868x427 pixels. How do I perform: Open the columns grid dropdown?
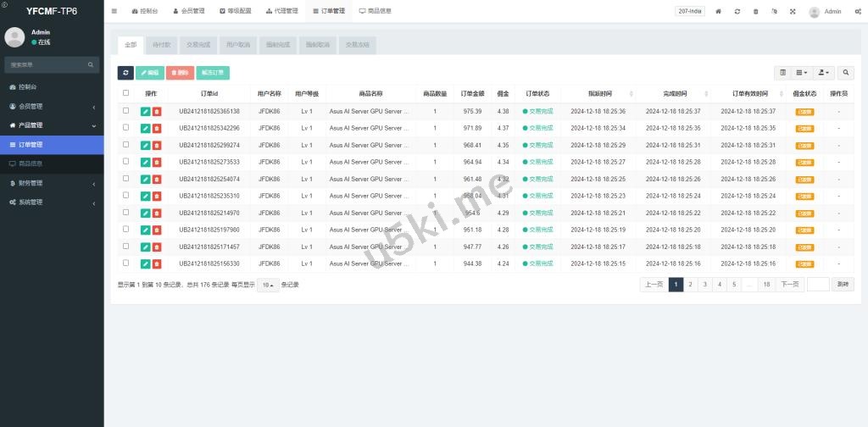pyautogui.click(x=801, y=73)
